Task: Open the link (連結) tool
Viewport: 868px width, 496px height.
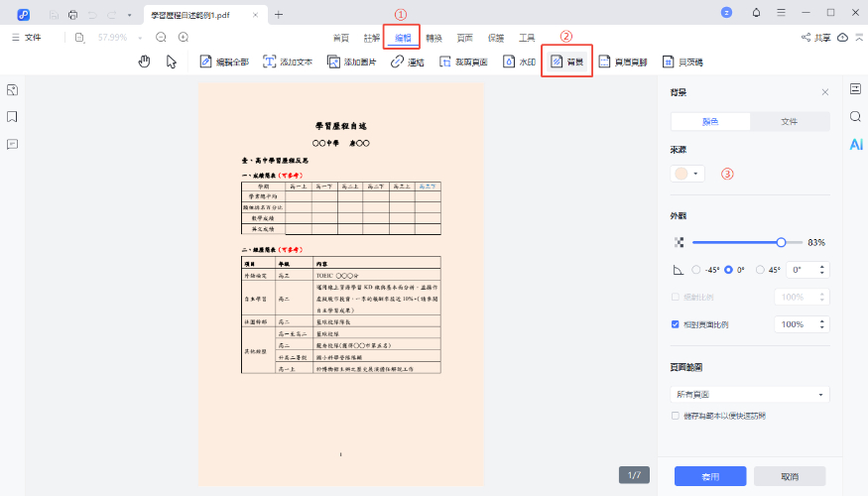Action: tap(407, 62)
